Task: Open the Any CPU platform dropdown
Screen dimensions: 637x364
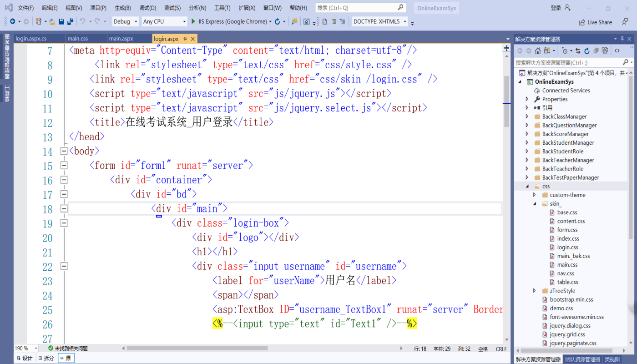Action: 164,21
